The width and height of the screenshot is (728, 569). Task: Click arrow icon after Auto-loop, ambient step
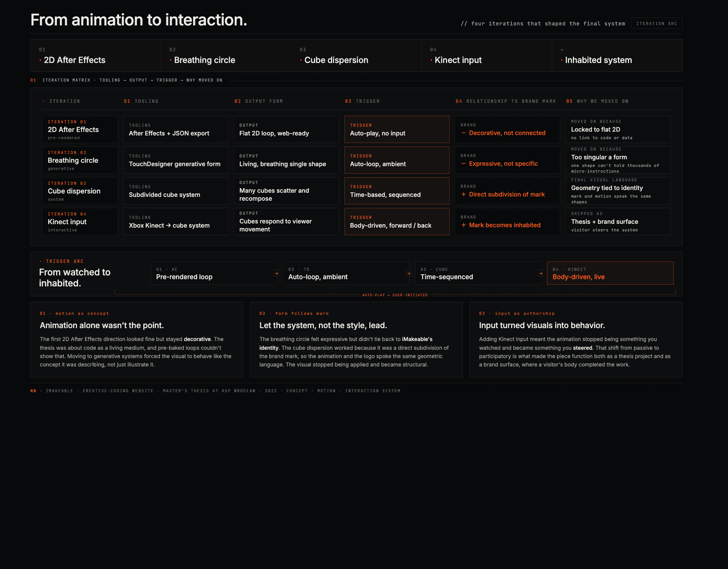(409, 273)
